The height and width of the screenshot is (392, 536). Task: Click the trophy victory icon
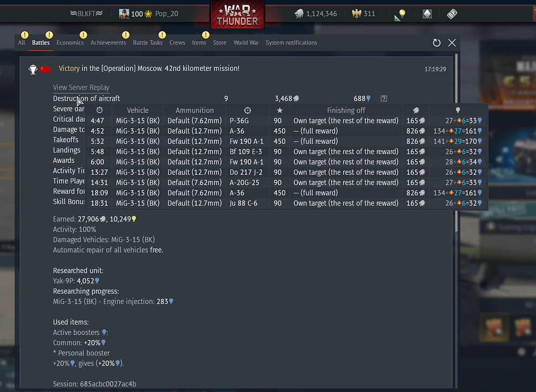click(33, 69)
